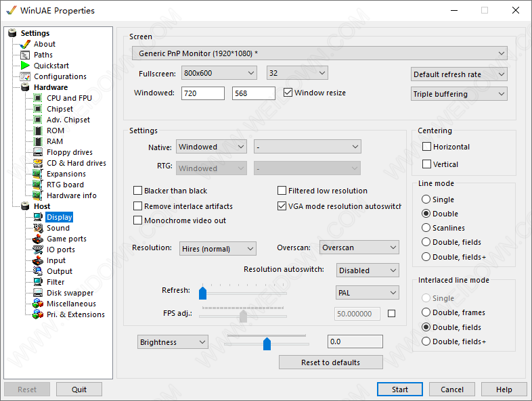Screen dimensions: 532x401
Task: Click the IO ports cable icon
Action: tap(38, 250)
